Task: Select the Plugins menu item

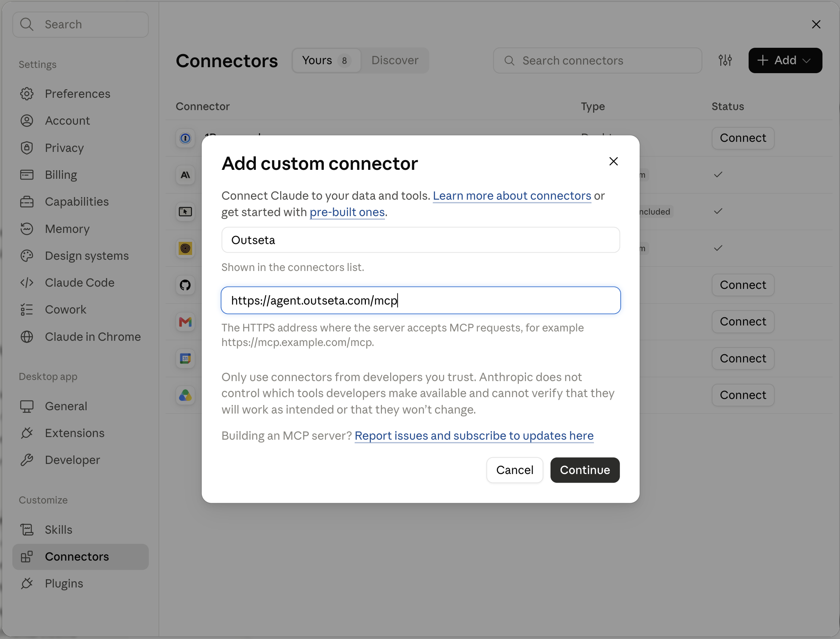Action: 81,583
